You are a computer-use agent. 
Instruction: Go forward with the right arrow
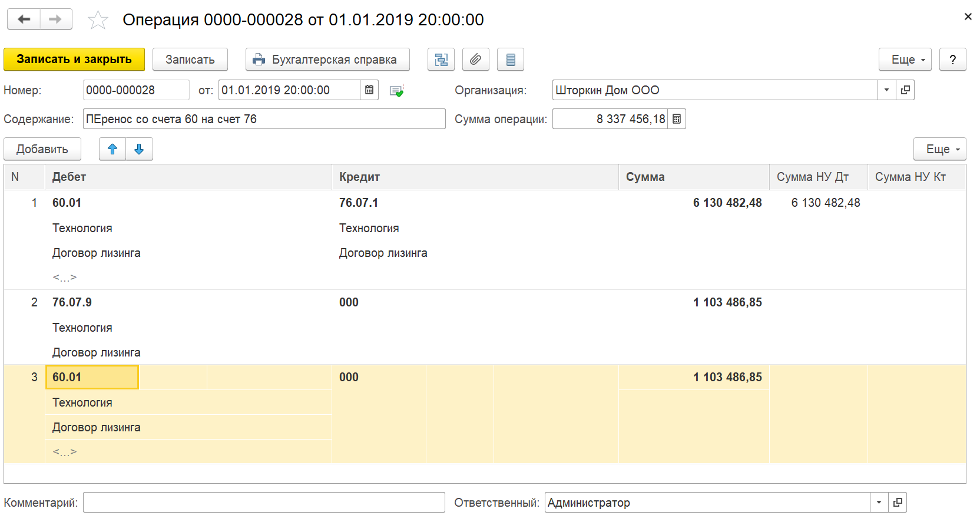click(56, 19)
